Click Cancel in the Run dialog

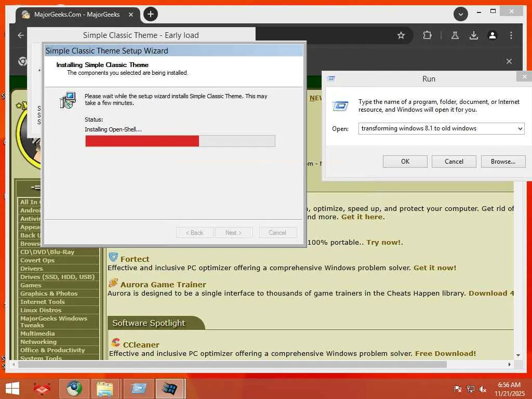point(454,162)
